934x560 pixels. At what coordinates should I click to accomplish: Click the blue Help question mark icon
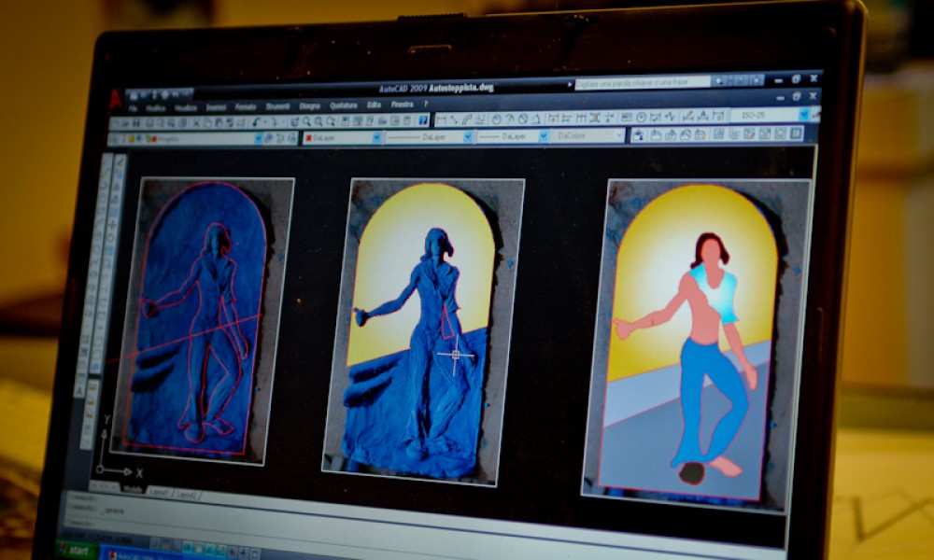point(423,120)
